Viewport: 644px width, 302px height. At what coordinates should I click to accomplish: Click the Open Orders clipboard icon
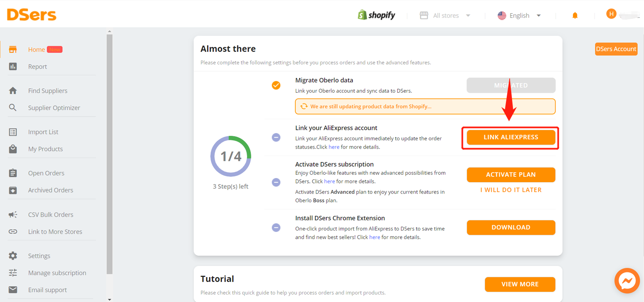click(13, 173)
